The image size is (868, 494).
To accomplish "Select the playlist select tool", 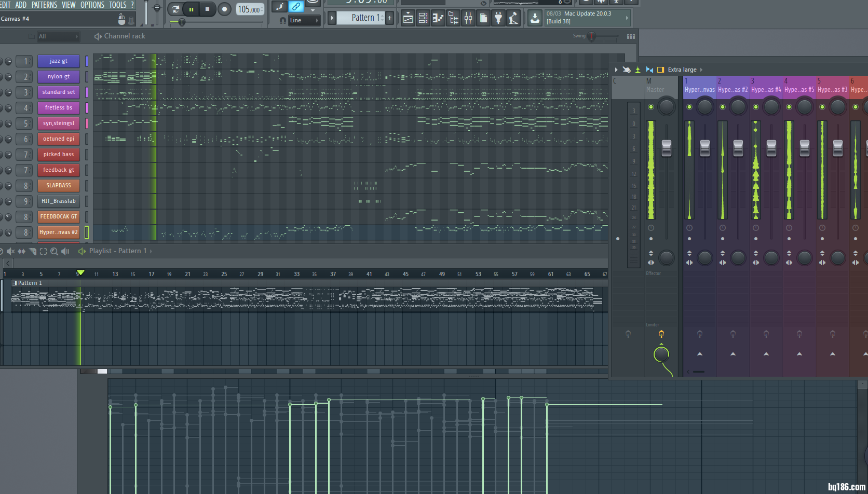I will (x=43, y=251).
